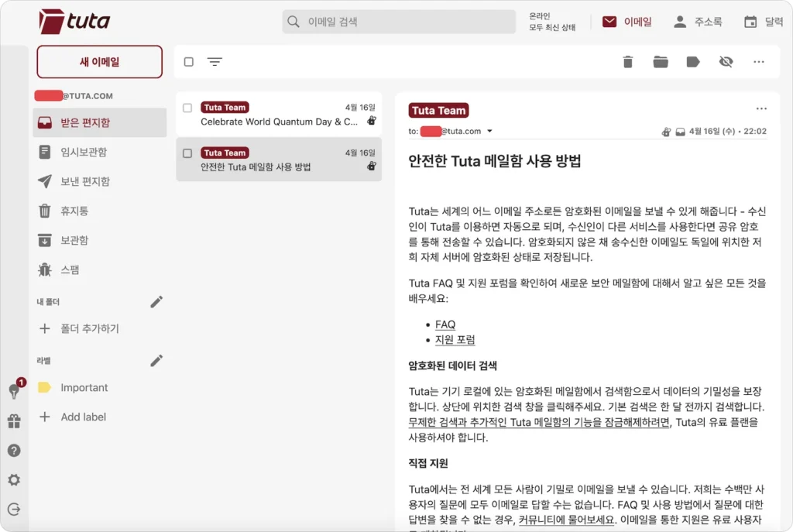The width and height of the screenshot is (793, 532).
Task: Click the trash delete icon in toolbar
Action: click(627, 62)
